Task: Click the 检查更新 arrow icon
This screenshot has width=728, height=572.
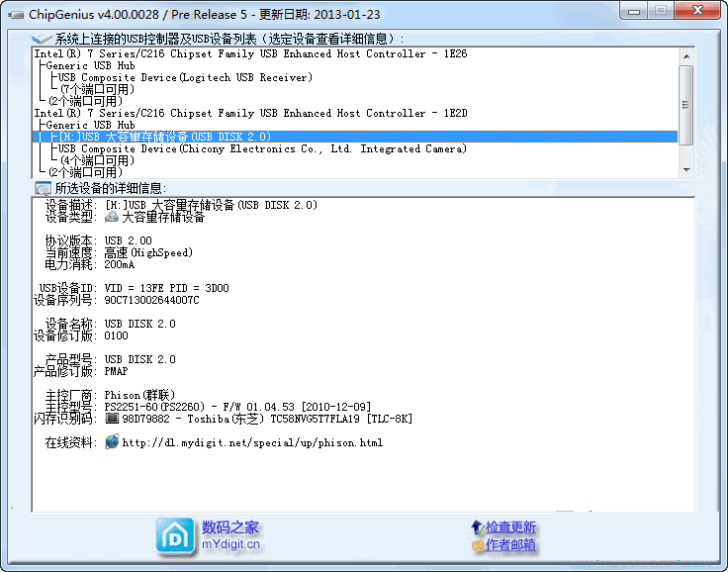Action: point(478,527)
